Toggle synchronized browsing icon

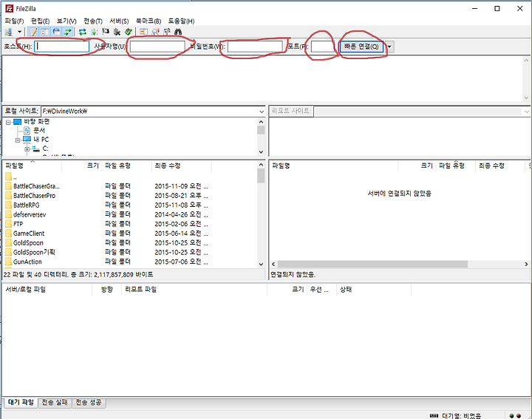pyautogui.click(x=166, y=32)
